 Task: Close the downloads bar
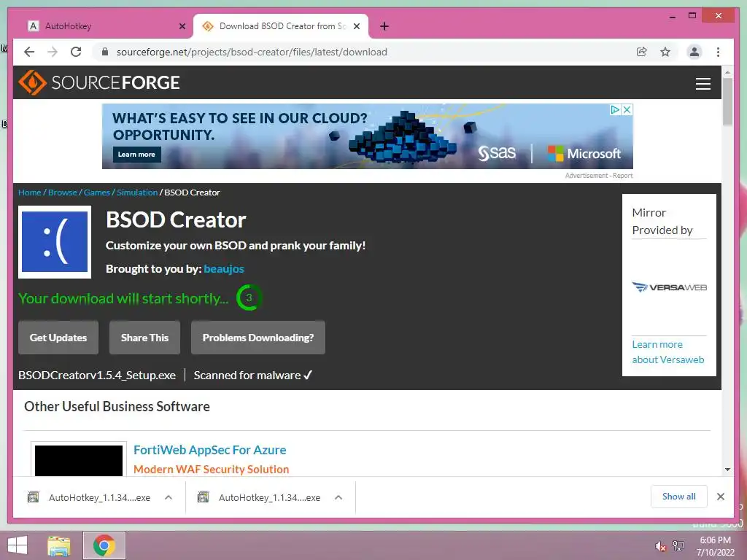coord(720,497)
